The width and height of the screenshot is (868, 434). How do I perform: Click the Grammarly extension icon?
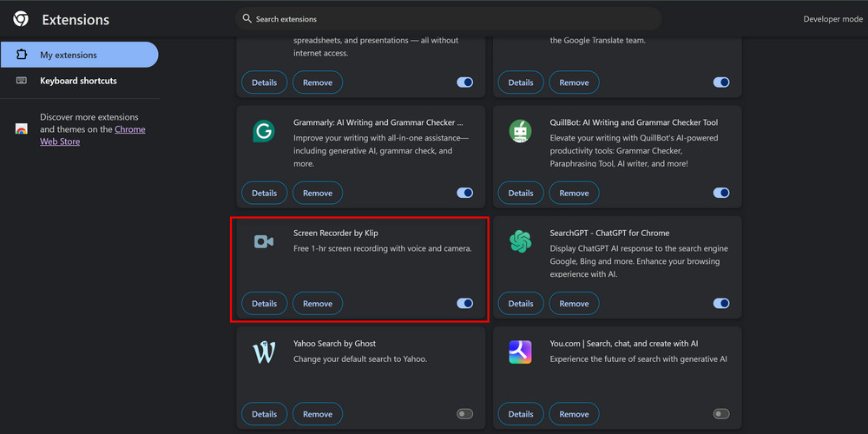tap(264, 131)
